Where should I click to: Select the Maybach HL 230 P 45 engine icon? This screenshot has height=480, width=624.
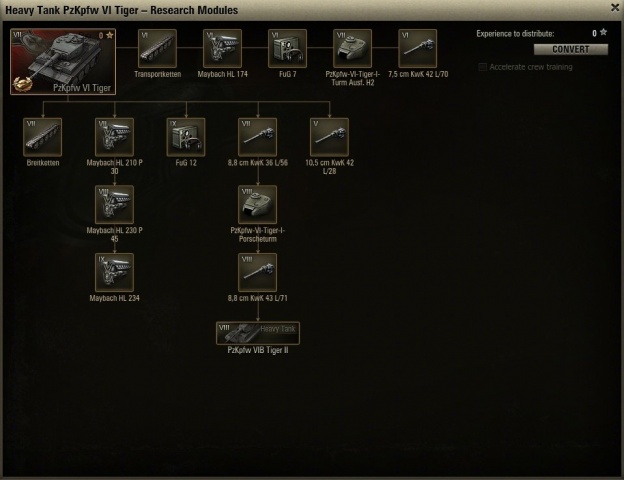[115, 205]
